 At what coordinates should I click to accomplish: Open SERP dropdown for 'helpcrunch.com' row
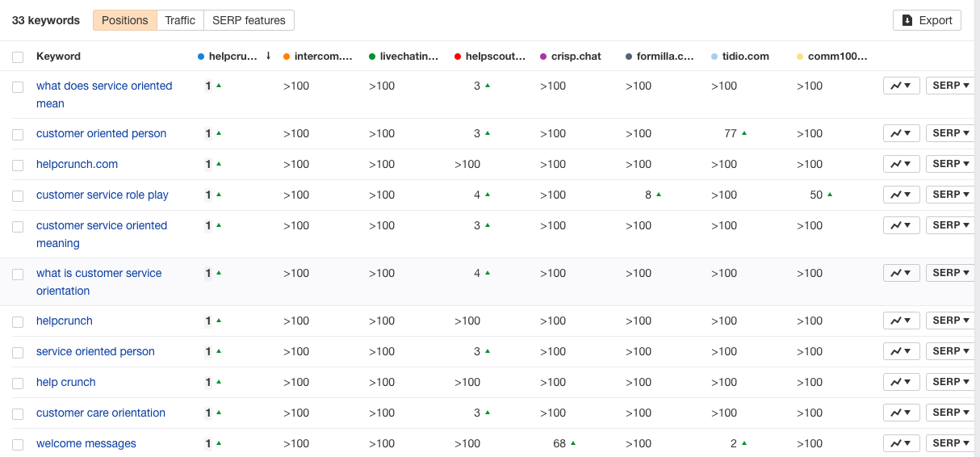pyautogui.click(x=951, y=164)
